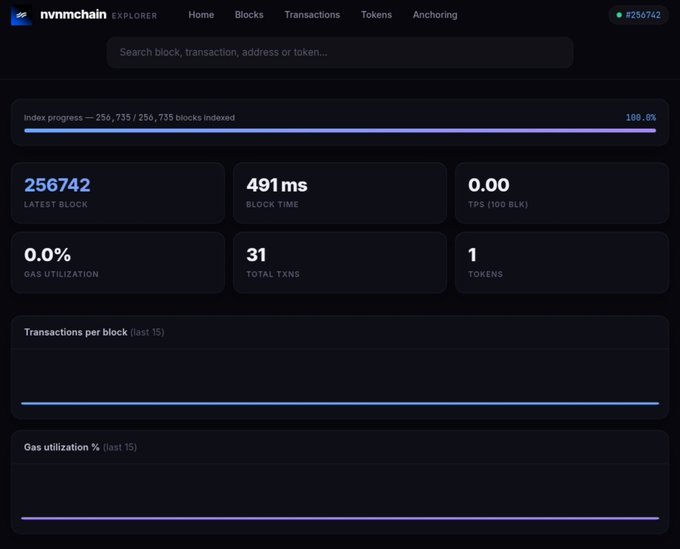Click the blue transactions chart line
Viewport: 680px width, 549px height.
click(340, 403)
